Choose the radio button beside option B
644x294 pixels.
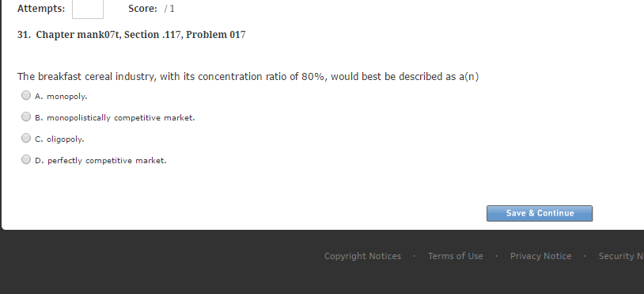tap(26, 116)
